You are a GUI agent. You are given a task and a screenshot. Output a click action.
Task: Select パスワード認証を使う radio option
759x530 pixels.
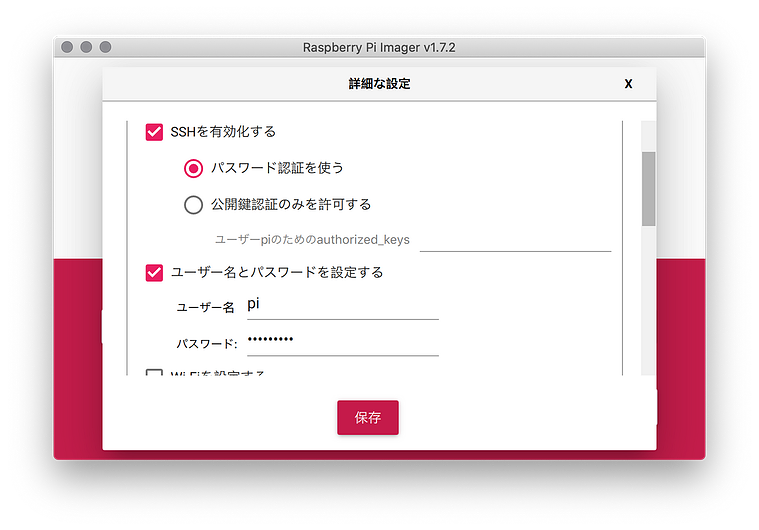tap(193, 168)
